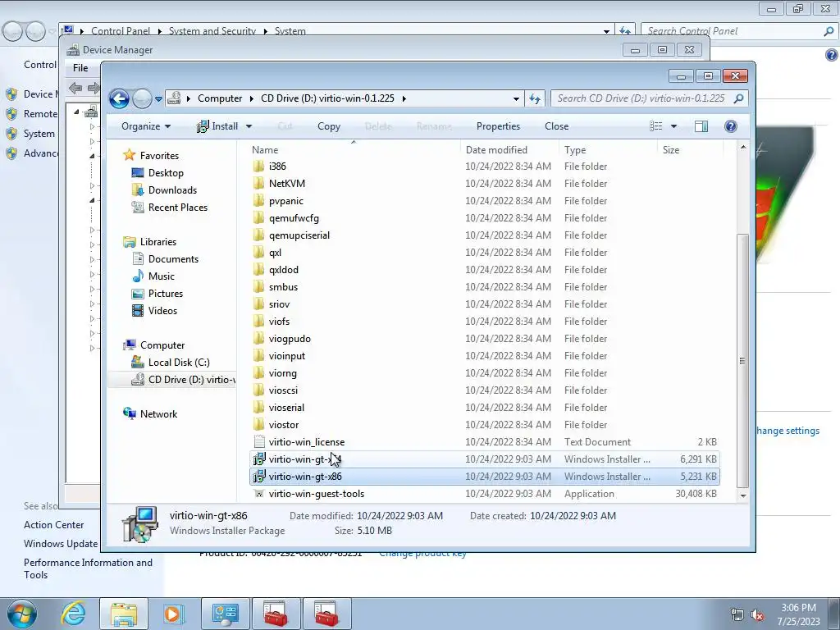Select the qxldod folder

click(283, 269)
